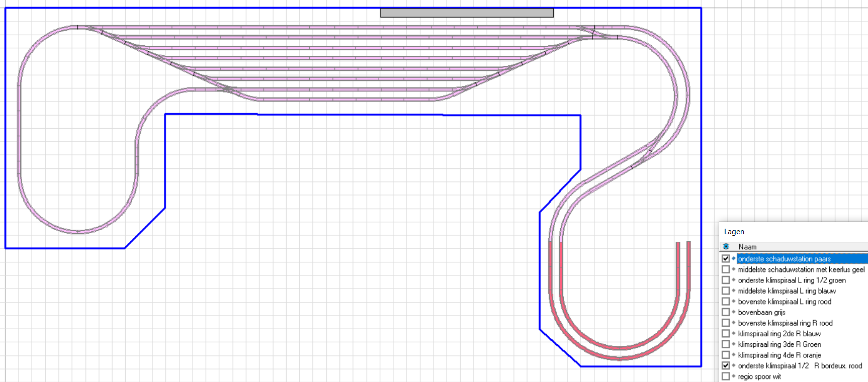Click diamond marker of klimspiraal ring 4de R oranje
The width and height of the screenshot is (868, 382).
click(x=734, y=355)
